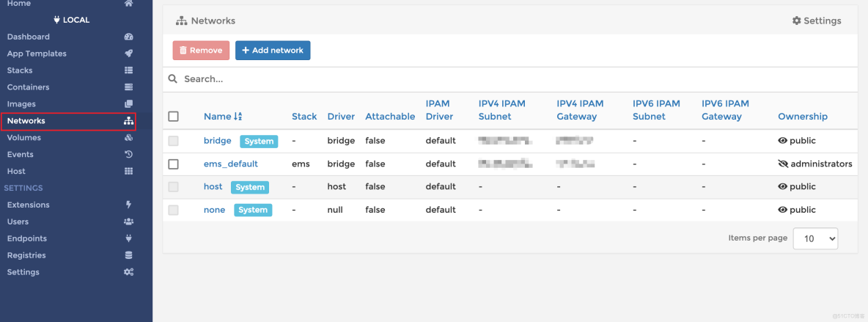Tick the ems_default network checkbox

(x=173, y=164)
